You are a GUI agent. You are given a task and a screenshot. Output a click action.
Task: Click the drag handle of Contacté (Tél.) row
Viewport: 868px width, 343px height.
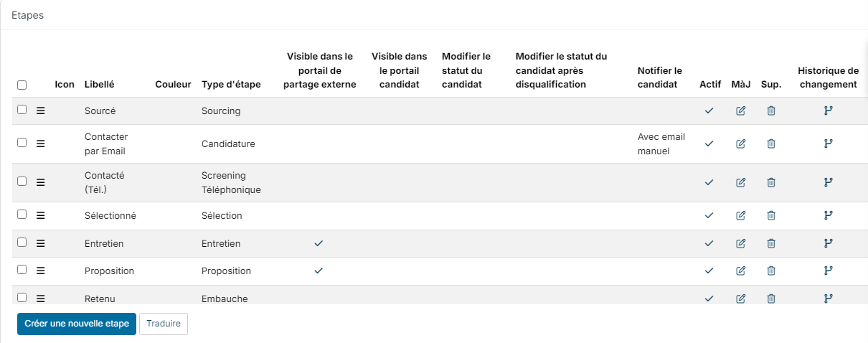(41, 182)
